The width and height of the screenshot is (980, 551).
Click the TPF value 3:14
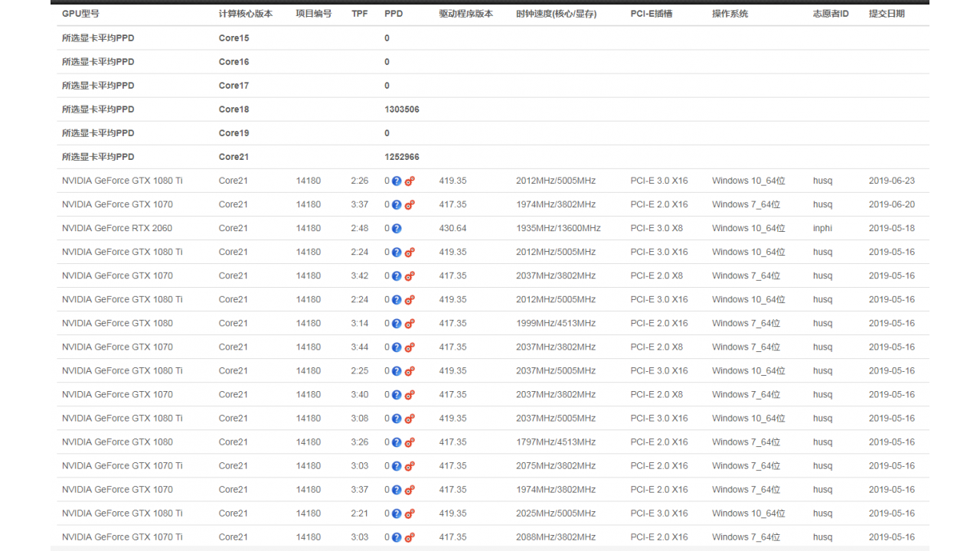tap(360, 323)
